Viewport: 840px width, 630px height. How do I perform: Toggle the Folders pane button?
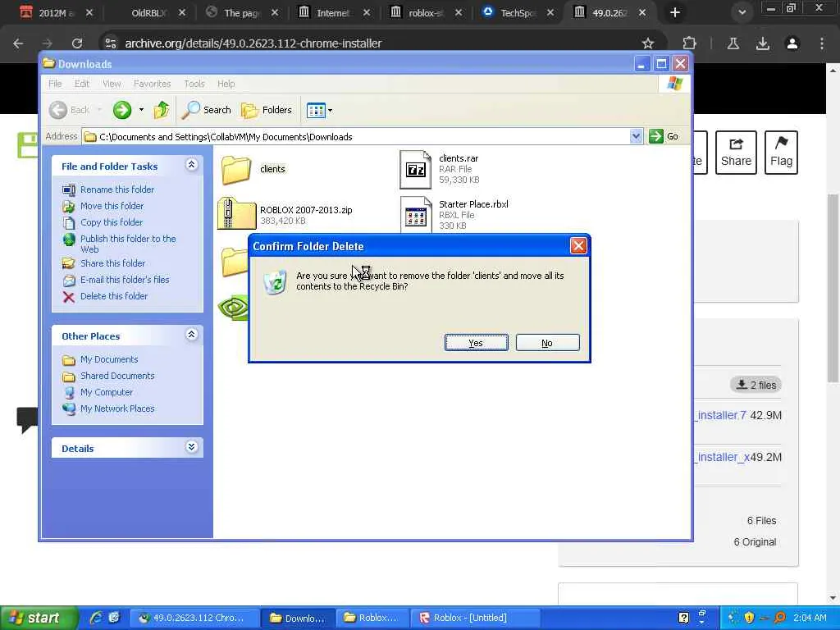(x=267, y=110)
